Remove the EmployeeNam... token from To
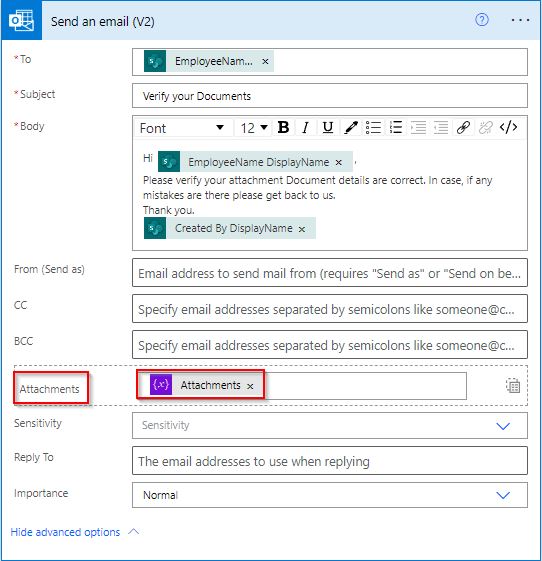 (265, 62)
